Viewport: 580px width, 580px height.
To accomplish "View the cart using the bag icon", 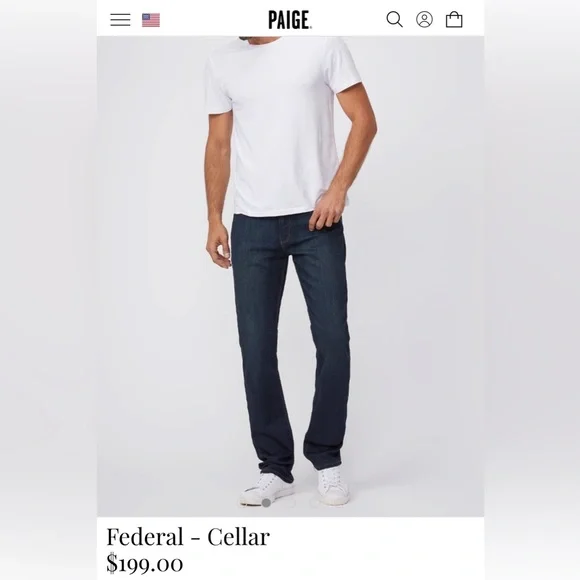I will [454, 20].
